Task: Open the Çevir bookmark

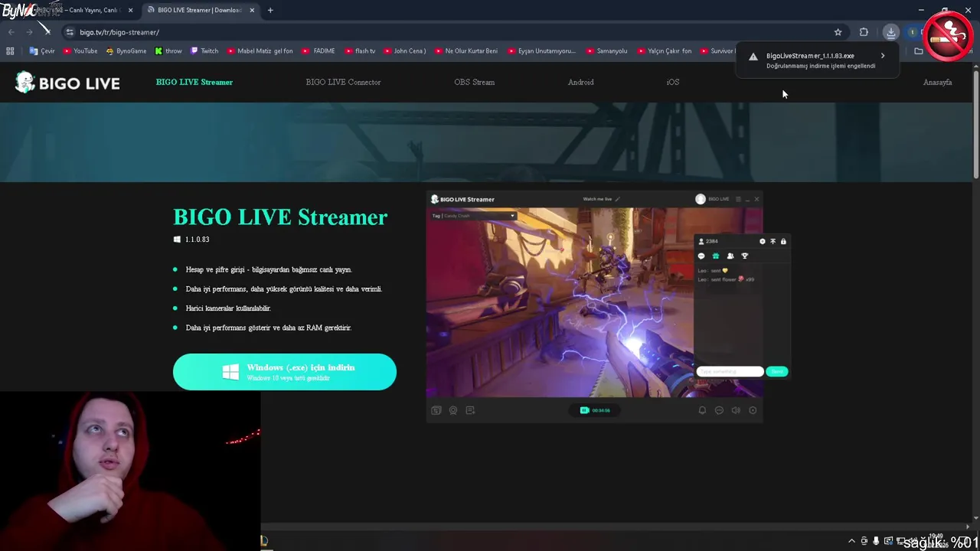Action: (x=42, y=51)
